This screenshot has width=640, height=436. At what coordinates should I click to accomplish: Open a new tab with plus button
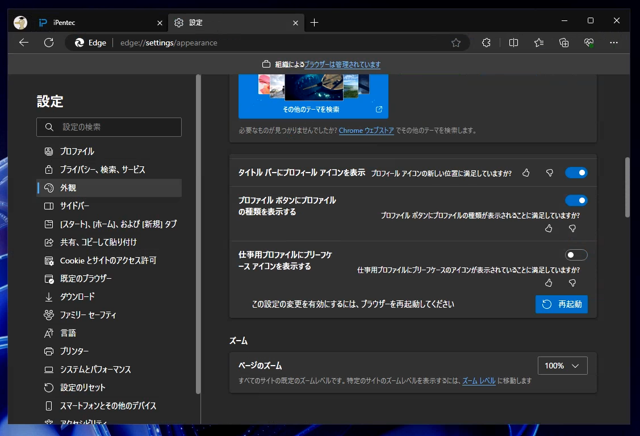point(314,22)
